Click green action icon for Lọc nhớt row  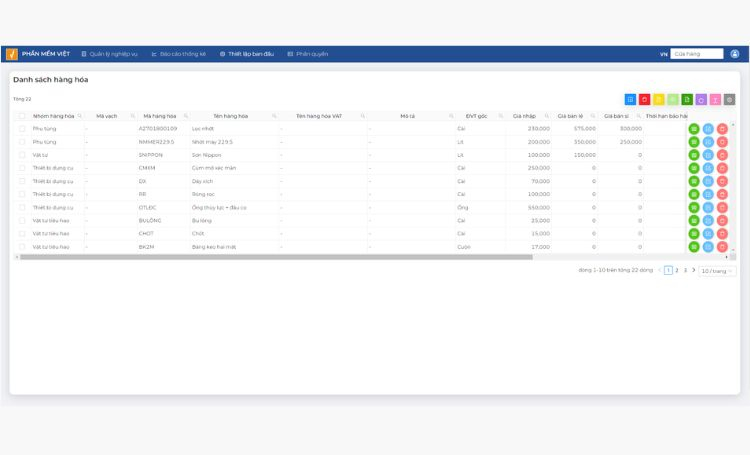click(x=694, y=129)
